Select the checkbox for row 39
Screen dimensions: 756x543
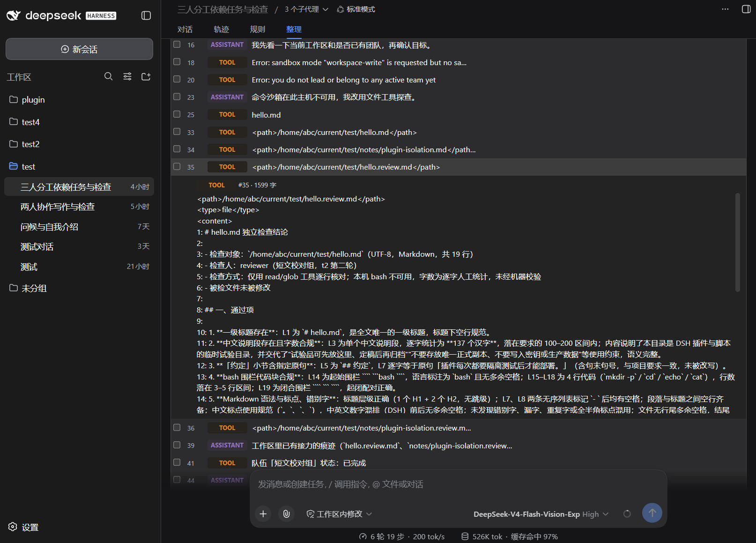tap(177, 445)
